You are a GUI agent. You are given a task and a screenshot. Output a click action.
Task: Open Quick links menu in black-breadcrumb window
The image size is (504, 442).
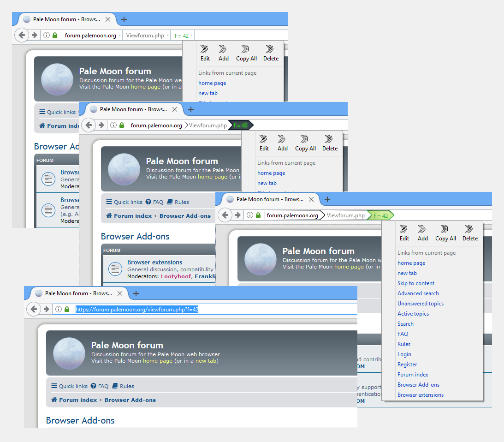coord(125,202)
